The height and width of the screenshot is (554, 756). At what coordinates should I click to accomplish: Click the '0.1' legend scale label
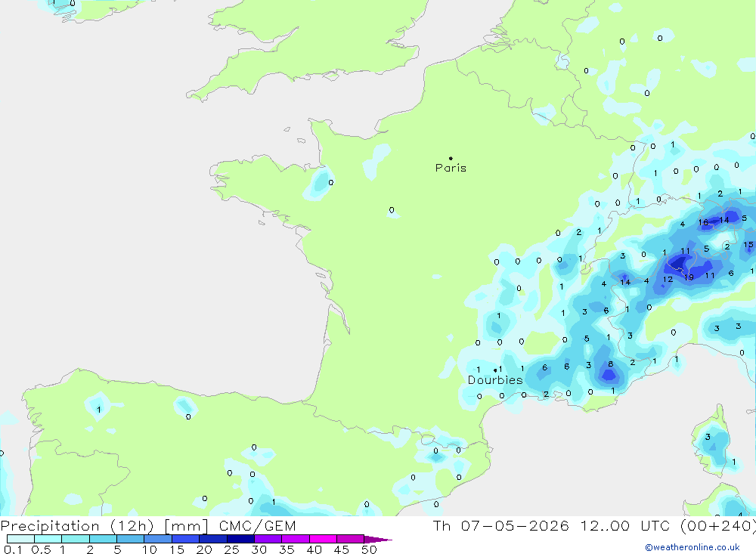tap(12, 549)
